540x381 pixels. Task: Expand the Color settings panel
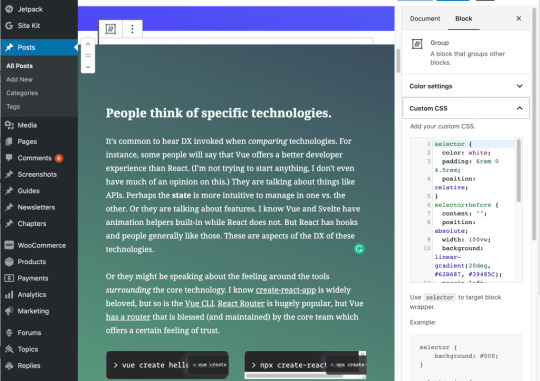(x=466, y=86)
